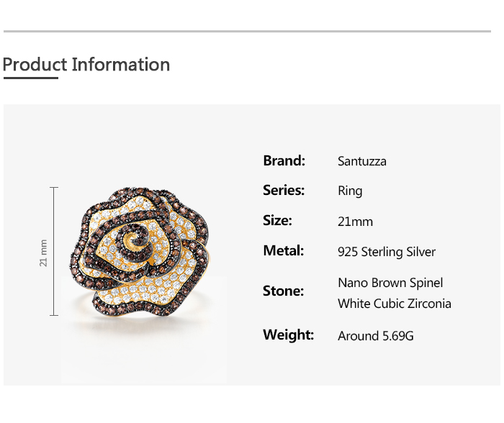Click the 21mm size value

(x=355, y=222)
